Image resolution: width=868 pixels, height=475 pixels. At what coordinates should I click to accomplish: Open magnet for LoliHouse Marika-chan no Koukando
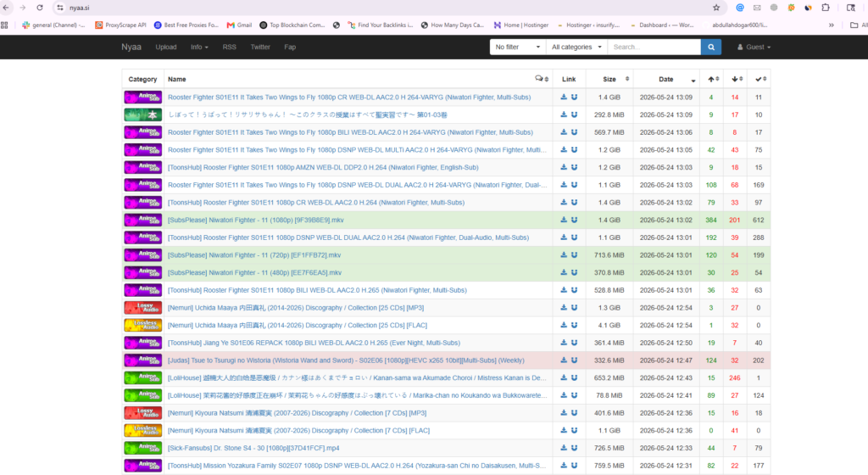pos(574,395)
